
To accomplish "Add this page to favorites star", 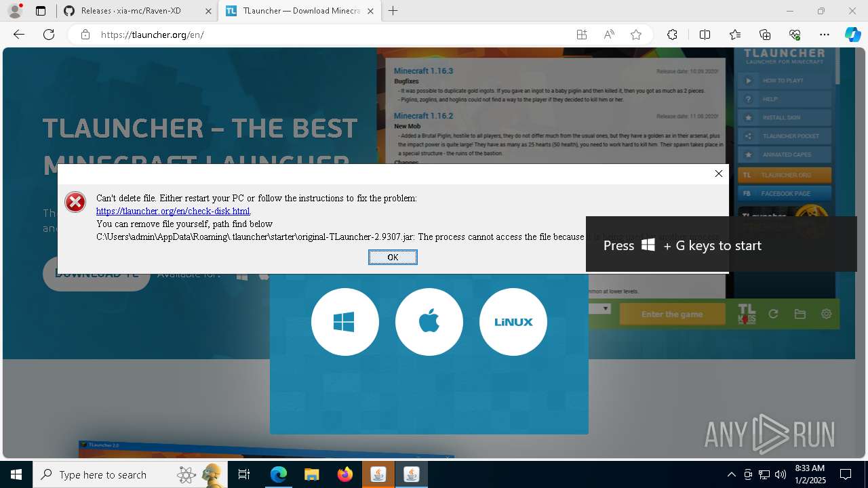I will click(636, 35).
